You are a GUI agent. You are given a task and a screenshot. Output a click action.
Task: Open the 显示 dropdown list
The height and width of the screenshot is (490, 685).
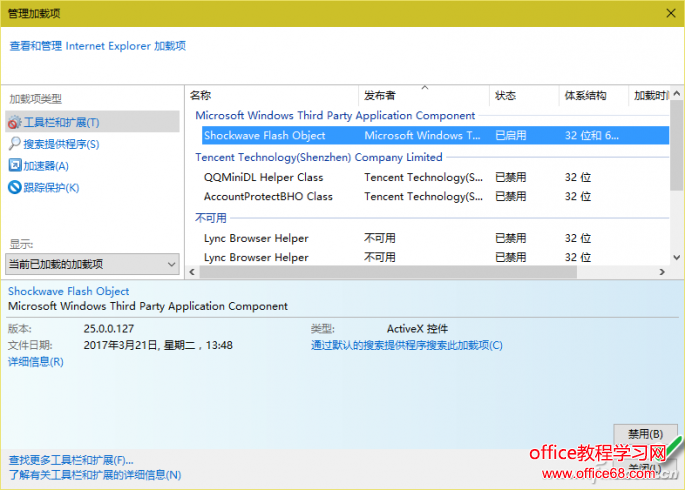[92, 264]
